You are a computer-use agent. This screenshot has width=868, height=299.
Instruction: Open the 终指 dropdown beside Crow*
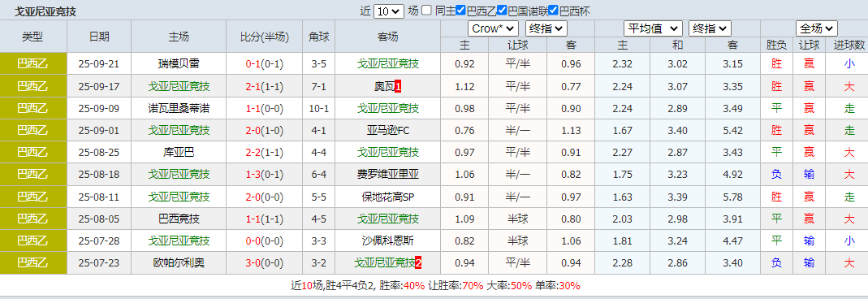tap(546, 28)
